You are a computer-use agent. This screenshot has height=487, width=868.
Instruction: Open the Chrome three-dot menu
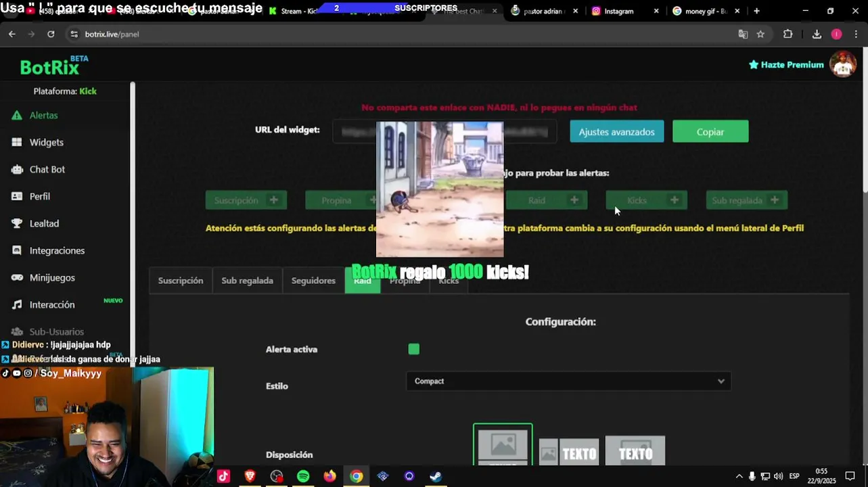pyautogui.click(x=856, y=34)
